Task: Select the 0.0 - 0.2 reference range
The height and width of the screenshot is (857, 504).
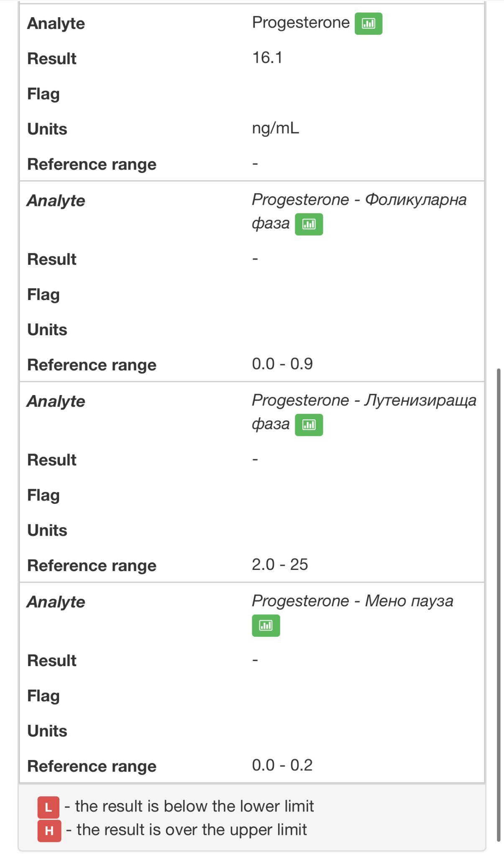Action: coord(282,765)
